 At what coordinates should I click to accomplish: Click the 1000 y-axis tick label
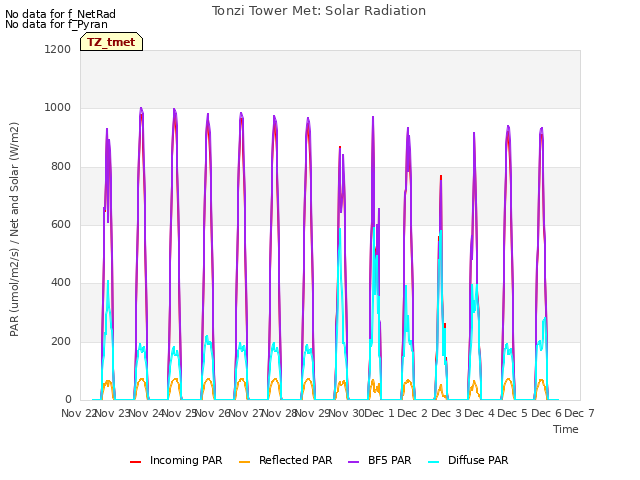58,108
